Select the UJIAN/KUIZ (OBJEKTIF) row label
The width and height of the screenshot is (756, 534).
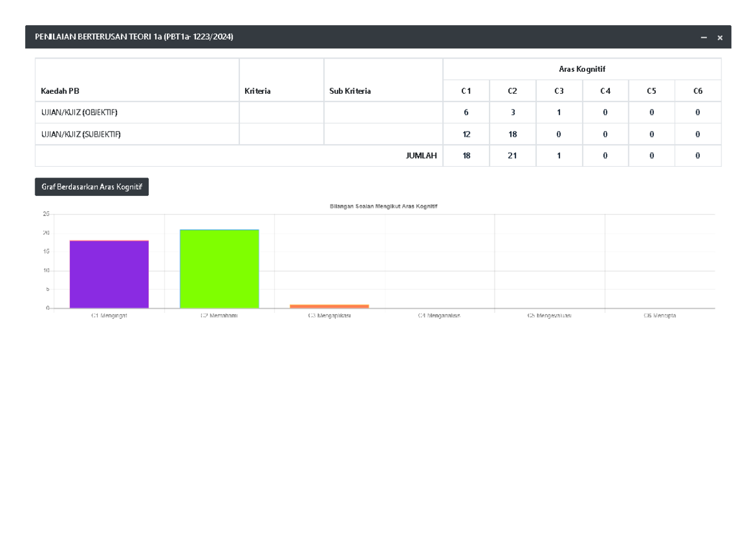click(79, 113)
